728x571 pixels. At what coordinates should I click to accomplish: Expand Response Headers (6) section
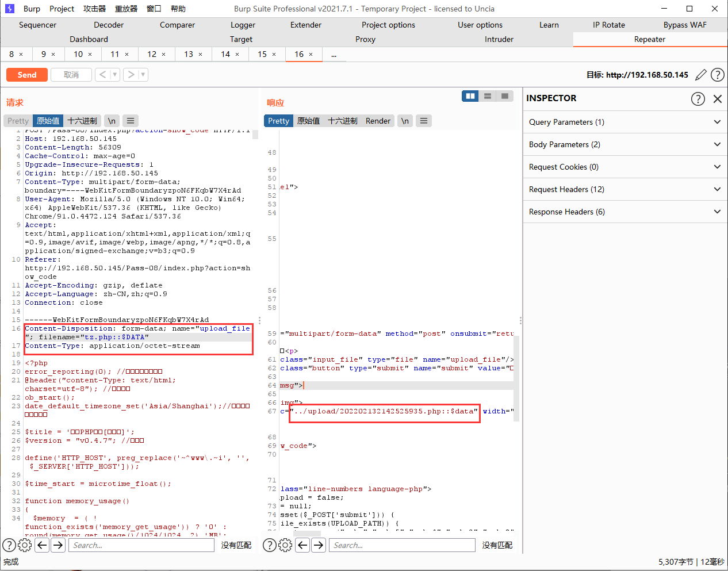pyautogui.click(x=625, y=212)
